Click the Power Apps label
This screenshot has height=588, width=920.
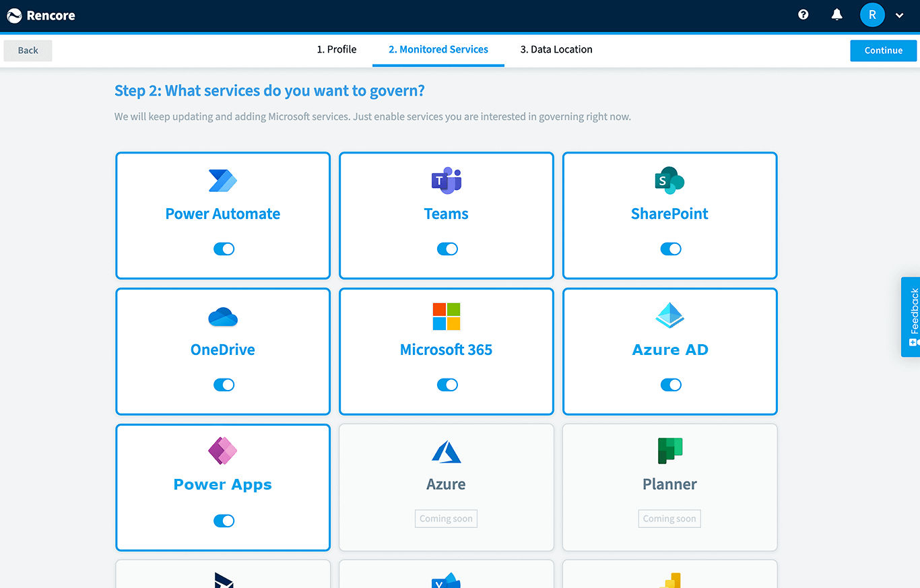223,484
